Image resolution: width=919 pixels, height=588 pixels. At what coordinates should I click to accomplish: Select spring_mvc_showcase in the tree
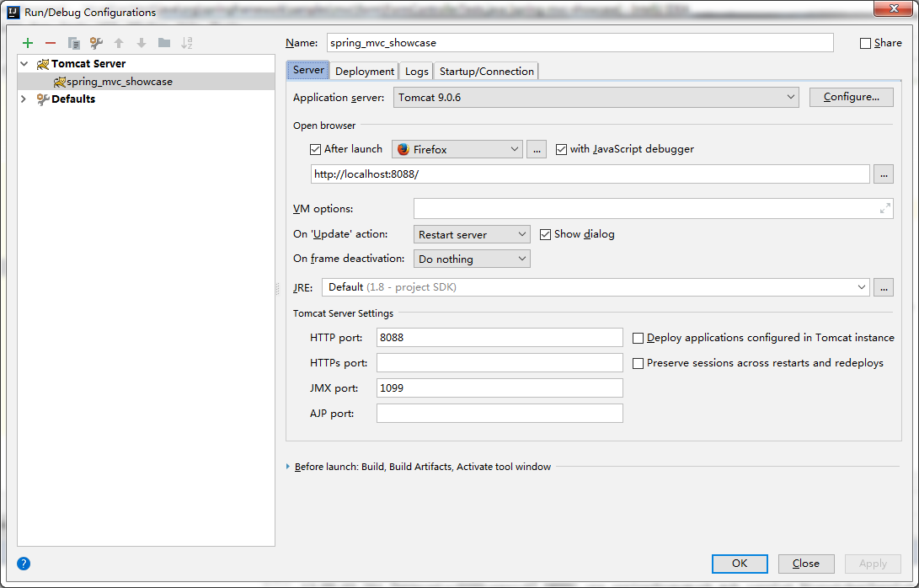pos(146,82)
